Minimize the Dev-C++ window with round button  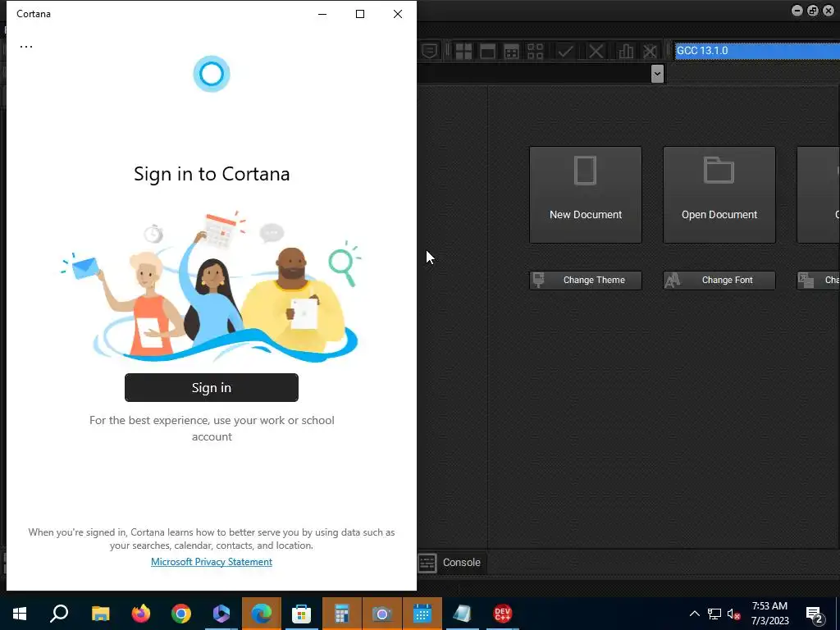point(797,11)
